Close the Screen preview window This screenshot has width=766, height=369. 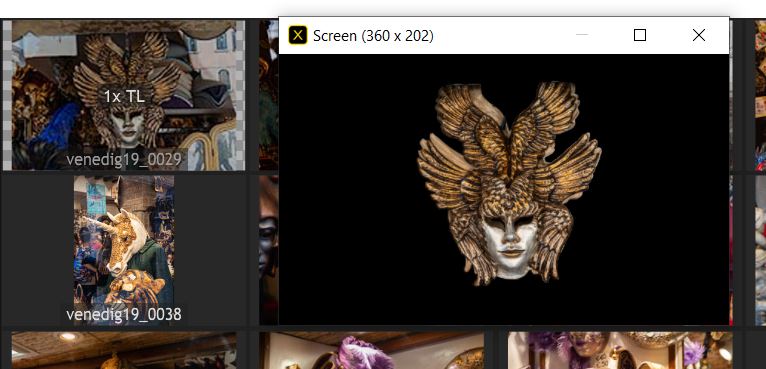(699, 35)
